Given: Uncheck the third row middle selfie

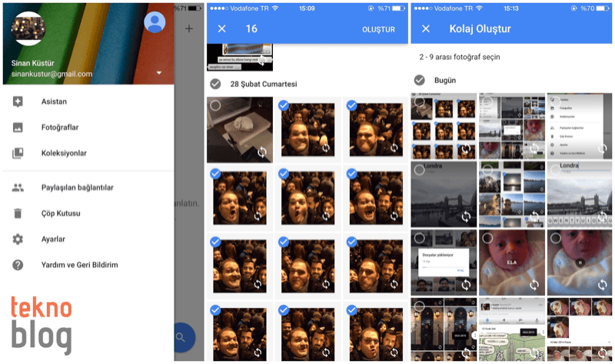Looking at the screenshot, I should [x=284, y=242].
